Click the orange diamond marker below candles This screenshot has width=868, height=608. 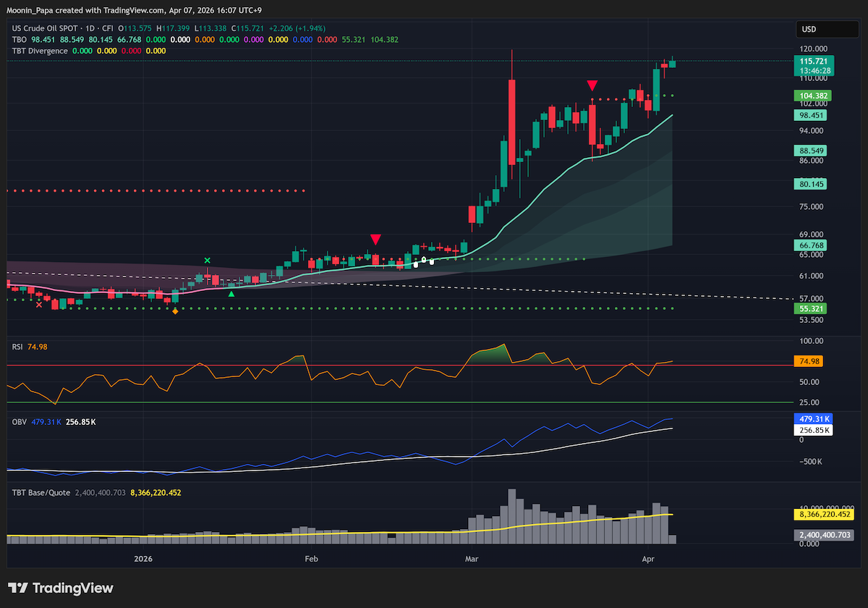(174, 311)
